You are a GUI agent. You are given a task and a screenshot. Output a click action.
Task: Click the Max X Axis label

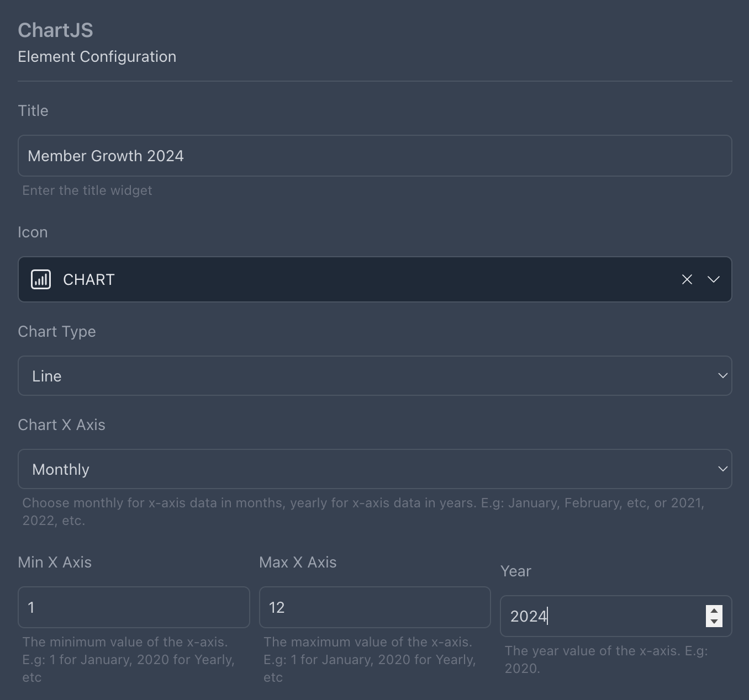[298, 563]
